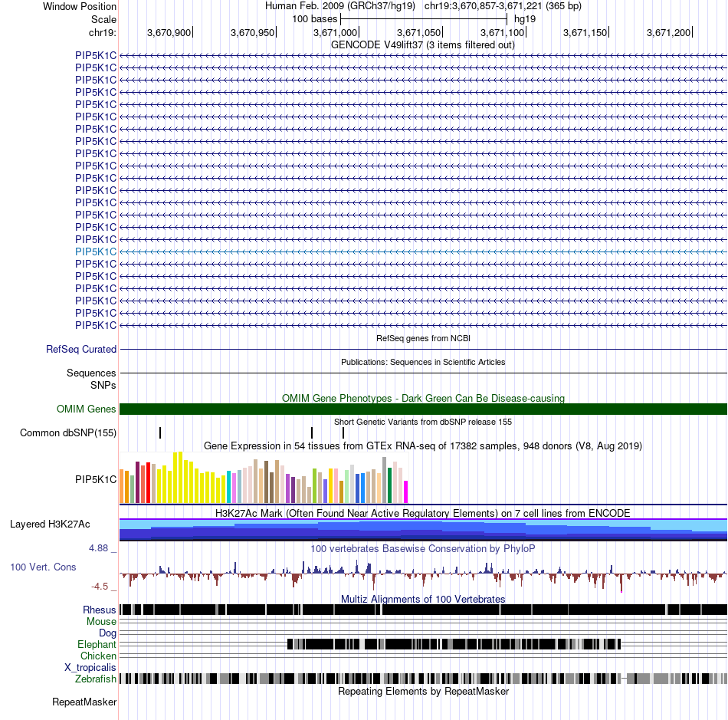The width and height of the screenshot is (728, 720).
Task: Click the Layered H3K27Ac label
Action: (50, 524)
